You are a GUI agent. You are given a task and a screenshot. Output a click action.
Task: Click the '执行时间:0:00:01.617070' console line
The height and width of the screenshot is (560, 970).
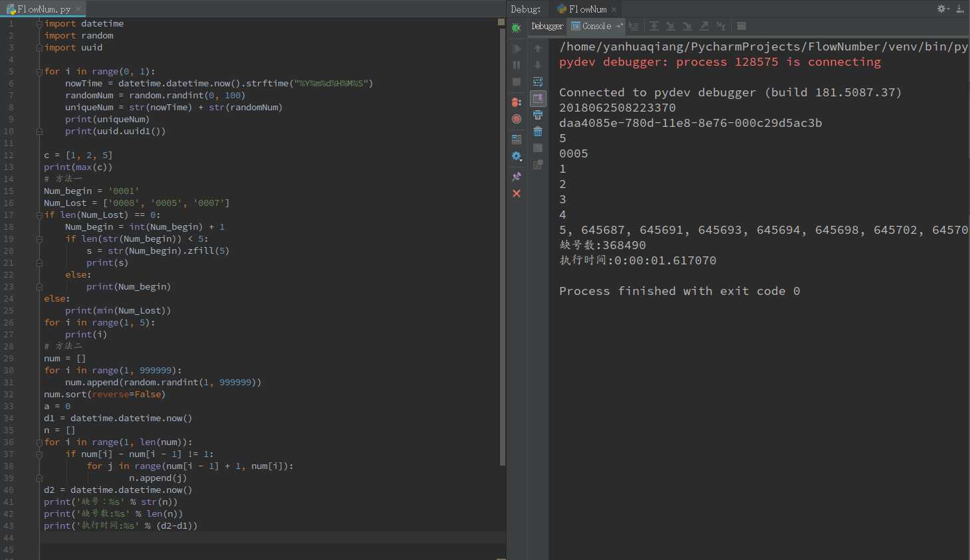[x=638, y=260]
